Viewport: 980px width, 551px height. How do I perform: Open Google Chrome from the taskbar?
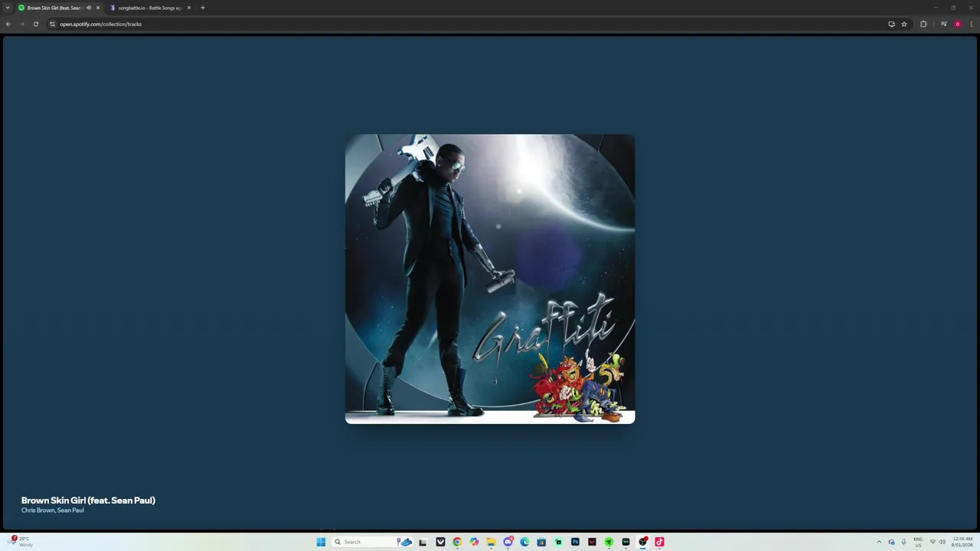(457, 542)
